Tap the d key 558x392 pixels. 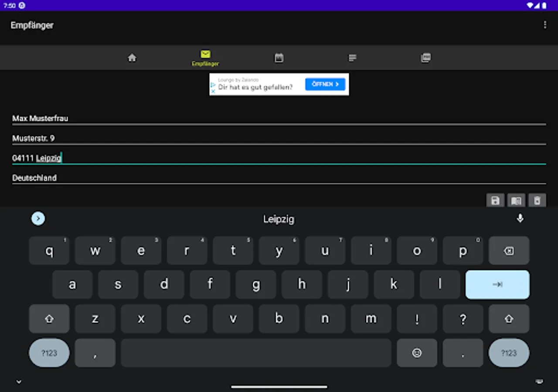[x=164, y=284]
